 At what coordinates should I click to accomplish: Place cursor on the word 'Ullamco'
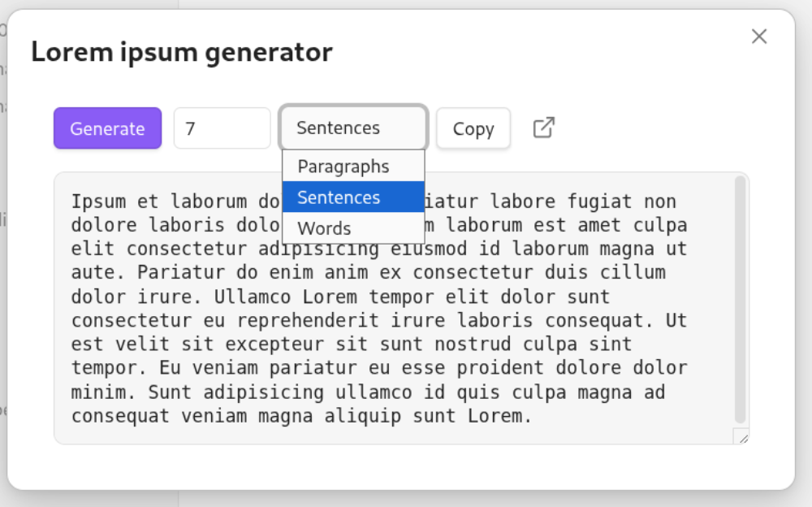(x=253, y=297)
